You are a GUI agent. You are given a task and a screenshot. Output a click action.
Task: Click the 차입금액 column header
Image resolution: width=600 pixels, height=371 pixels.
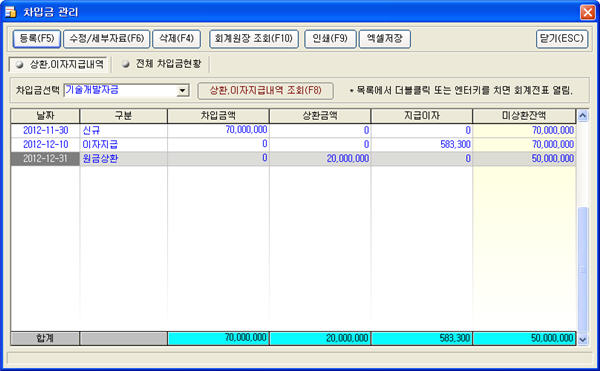218,116
